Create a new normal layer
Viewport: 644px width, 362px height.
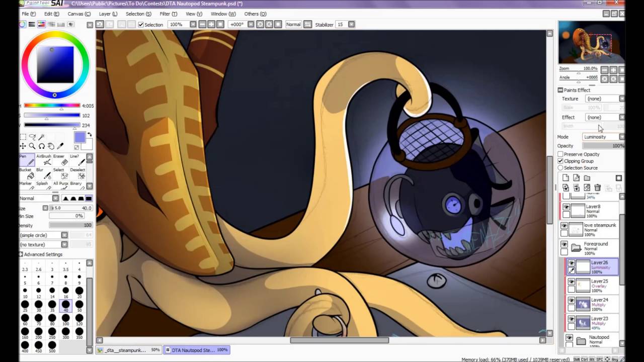(x=566, y=178)
